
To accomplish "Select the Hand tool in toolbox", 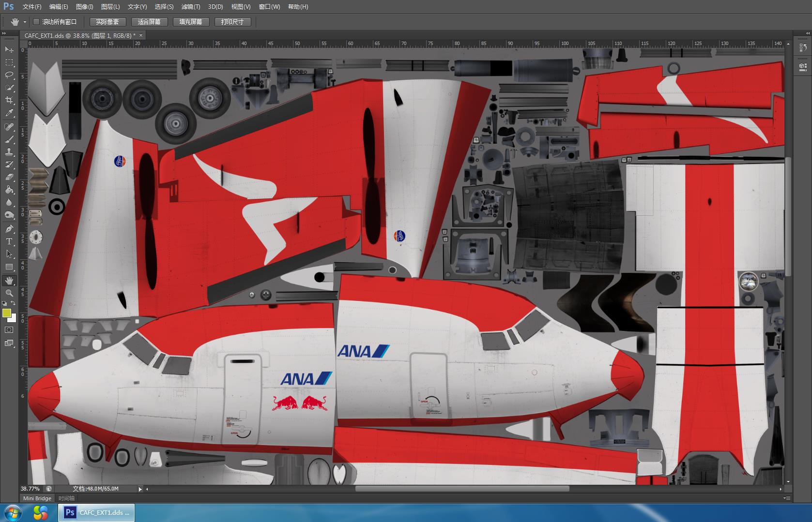I will (9, 281).
